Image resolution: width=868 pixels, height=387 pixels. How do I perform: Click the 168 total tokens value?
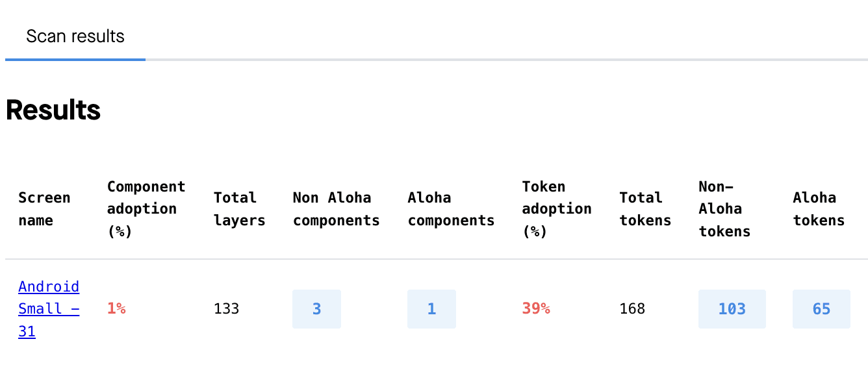[632, 309]
